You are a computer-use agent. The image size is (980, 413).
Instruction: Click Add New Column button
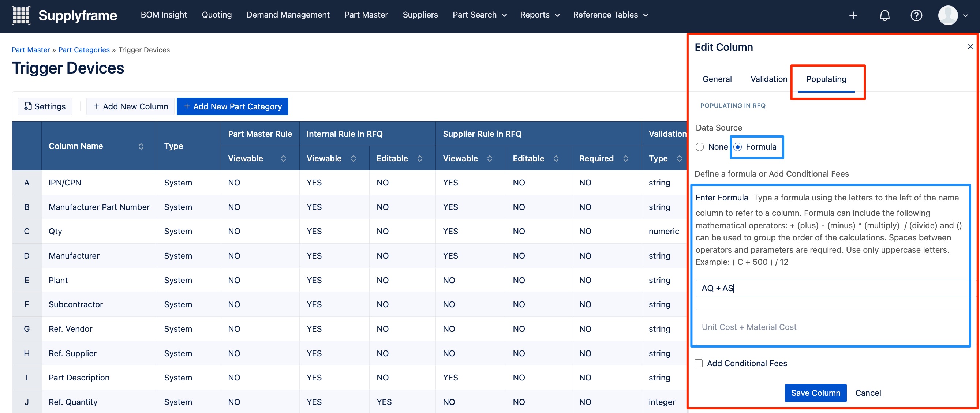coord(131,106)
